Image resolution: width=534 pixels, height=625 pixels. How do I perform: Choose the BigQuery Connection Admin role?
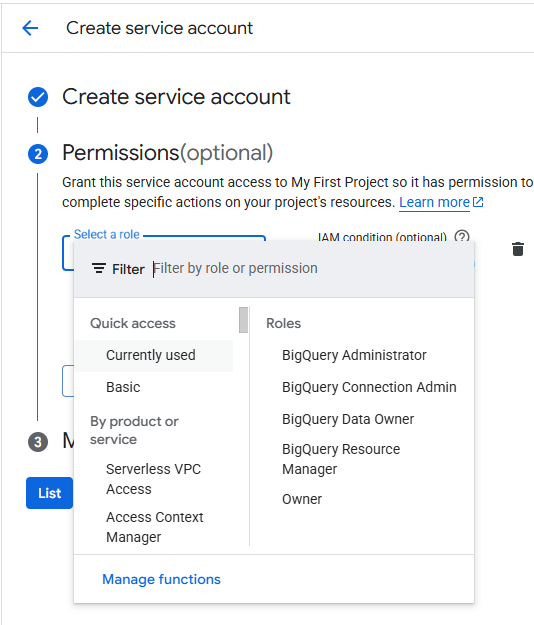point(369,387)
